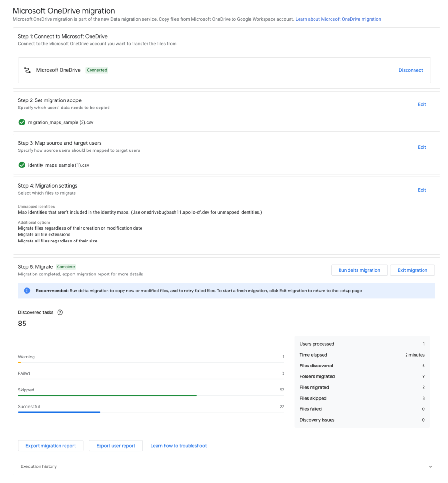448x483 pixels.
Task: Disconnect the Microsoft OneDrive account
Action: (x=410, y=70)
